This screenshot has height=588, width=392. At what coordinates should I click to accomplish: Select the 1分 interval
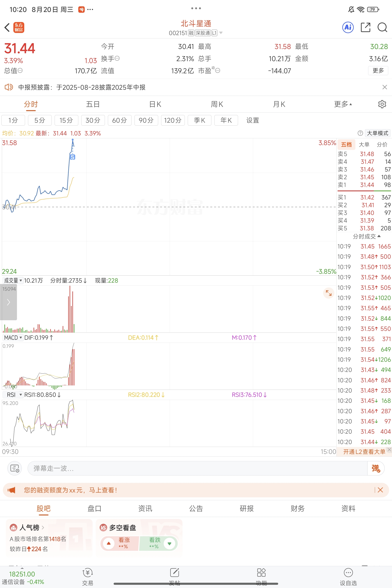pyautogui.click(x=13, y=120)
